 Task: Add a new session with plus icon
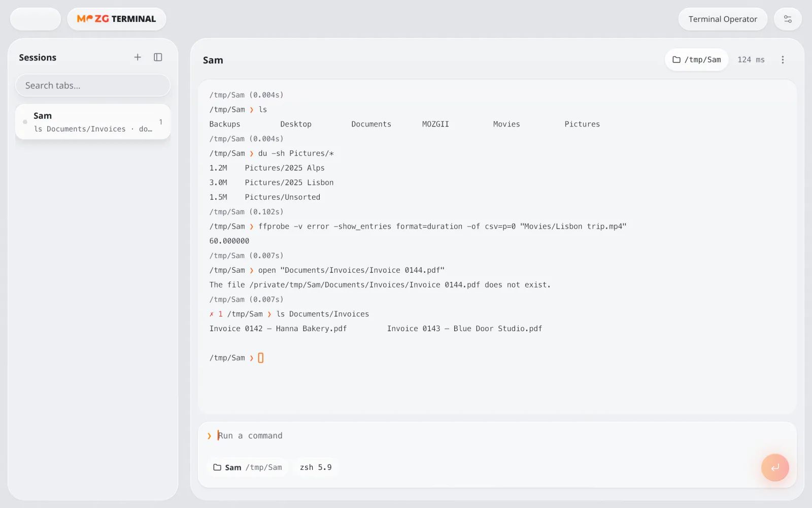[x=138, y=57]
